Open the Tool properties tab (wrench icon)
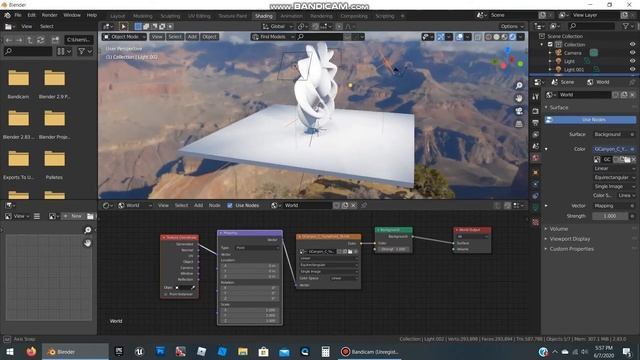640x360 pixels. tap(536, 97)
